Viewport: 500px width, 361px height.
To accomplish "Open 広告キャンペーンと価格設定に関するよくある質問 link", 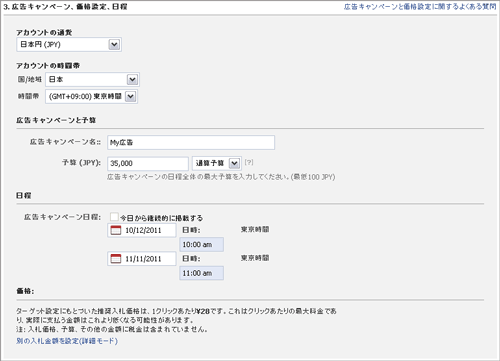I will coord(420,7).
